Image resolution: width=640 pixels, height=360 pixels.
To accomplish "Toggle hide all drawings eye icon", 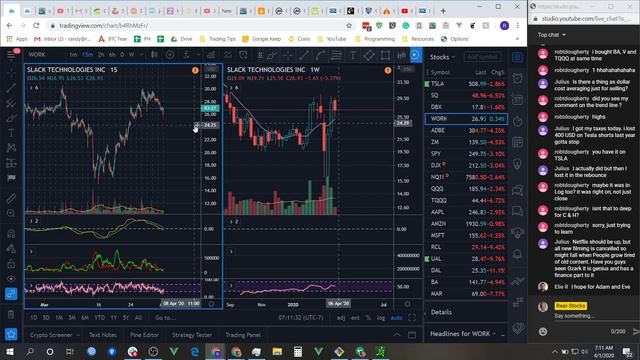I will coord(11,279).
